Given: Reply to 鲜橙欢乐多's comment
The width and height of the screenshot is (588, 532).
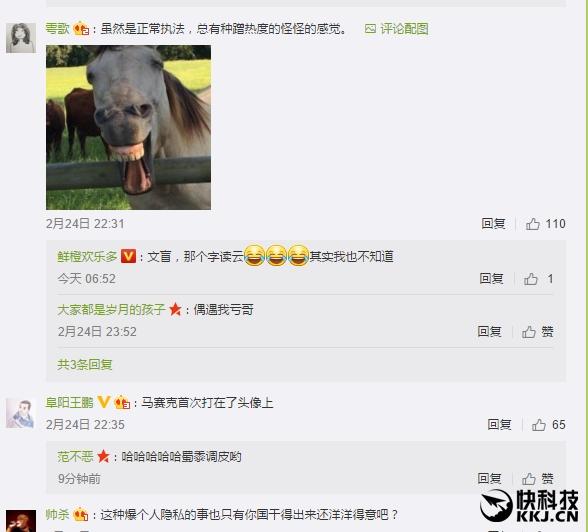Looking at the screenshot, I should [491, 279].
